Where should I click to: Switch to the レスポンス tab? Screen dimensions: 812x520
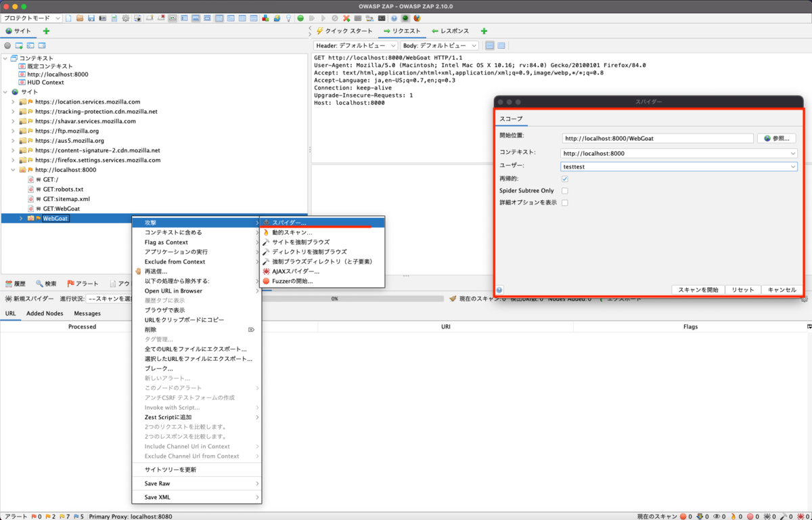click(451, 31)
